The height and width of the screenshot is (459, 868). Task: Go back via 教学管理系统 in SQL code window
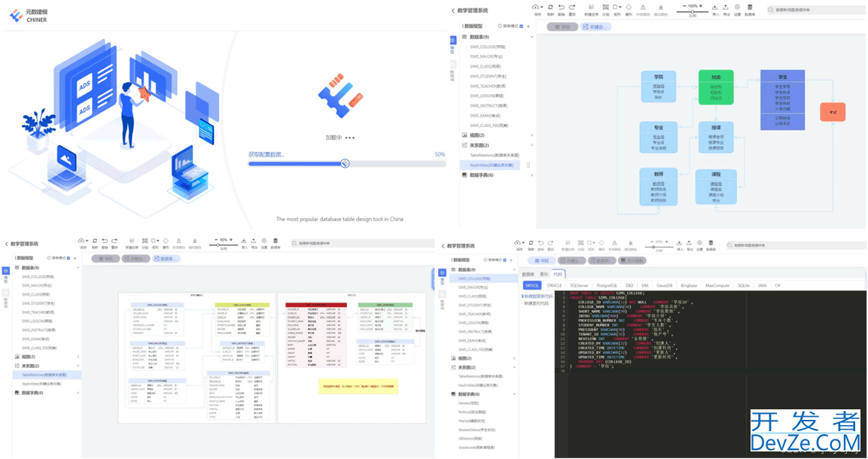pos(458,246)
